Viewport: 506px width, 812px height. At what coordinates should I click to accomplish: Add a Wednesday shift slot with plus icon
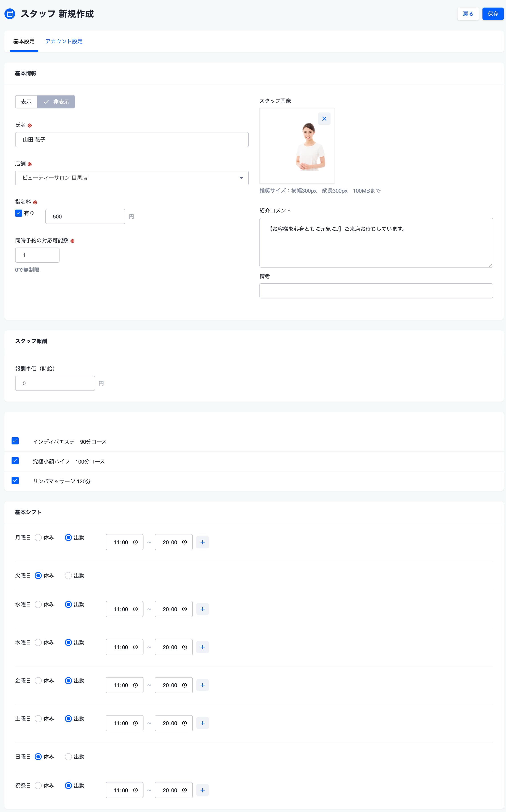203,609
